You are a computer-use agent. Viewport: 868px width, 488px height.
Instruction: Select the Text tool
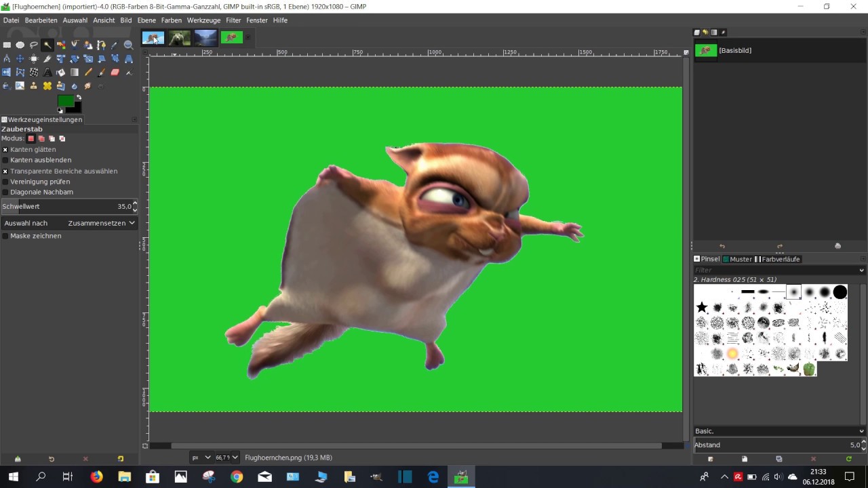[x=47, y=73]
